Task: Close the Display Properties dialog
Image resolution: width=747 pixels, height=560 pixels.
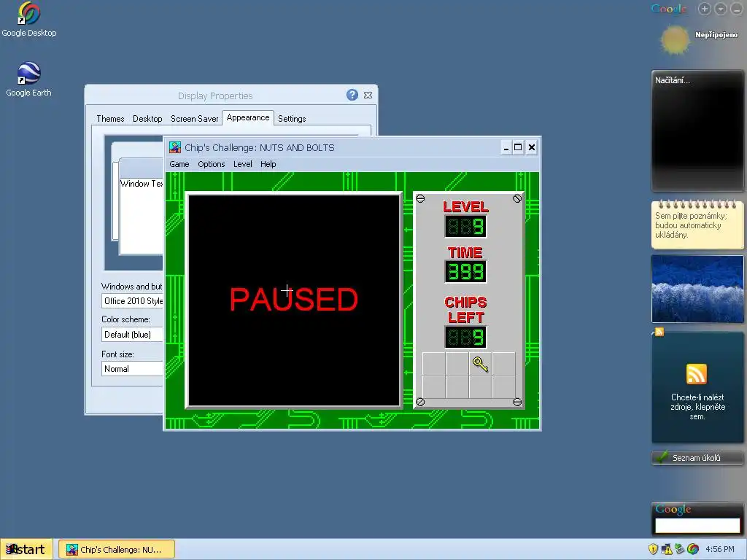Action: (x=368, y=96)
